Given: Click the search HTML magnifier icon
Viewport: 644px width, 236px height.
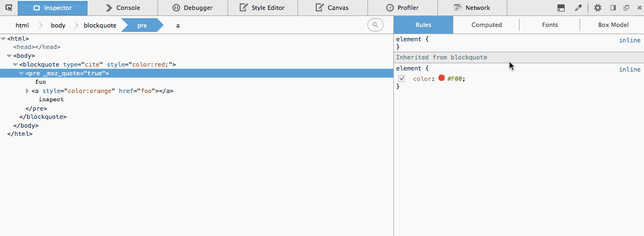Looking at the screenshot, I should coord(375,25).
